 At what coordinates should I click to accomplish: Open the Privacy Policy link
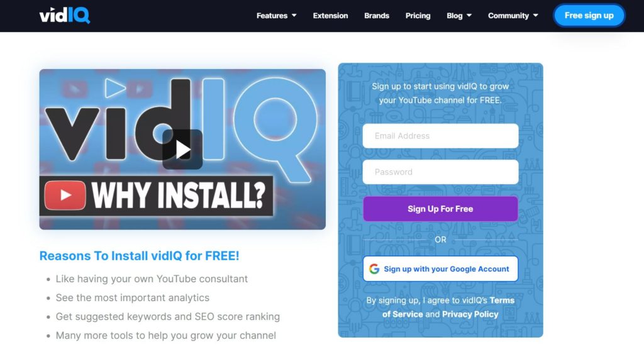[x=470, y=314]
